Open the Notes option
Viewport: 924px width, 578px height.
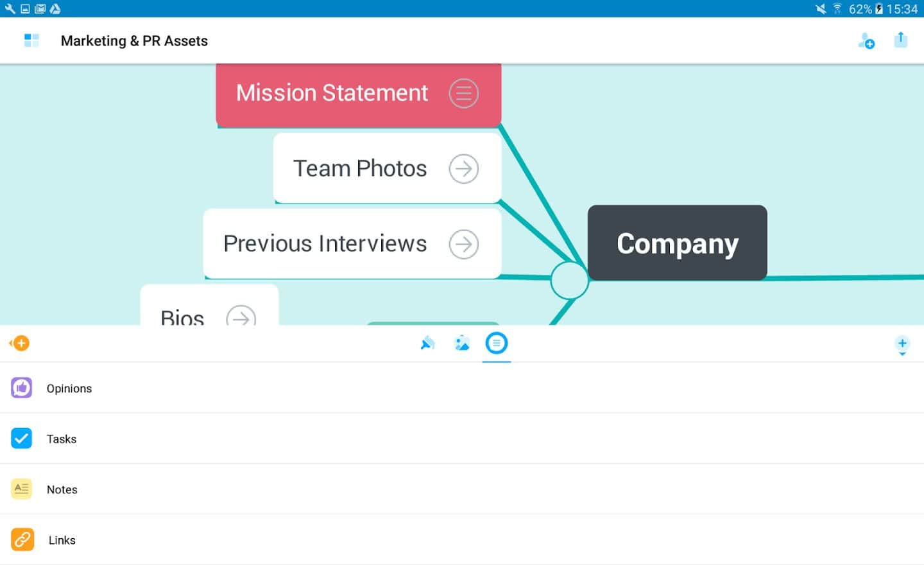pyautogui.click(x=62, y=489)
